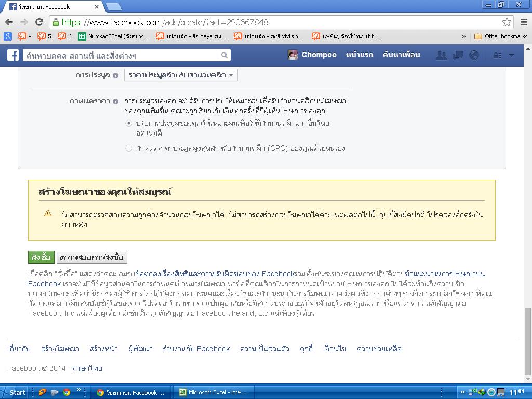Screen dimensions: 532x399
Task: Go back with browser back arrow
Action: point(9,22)
